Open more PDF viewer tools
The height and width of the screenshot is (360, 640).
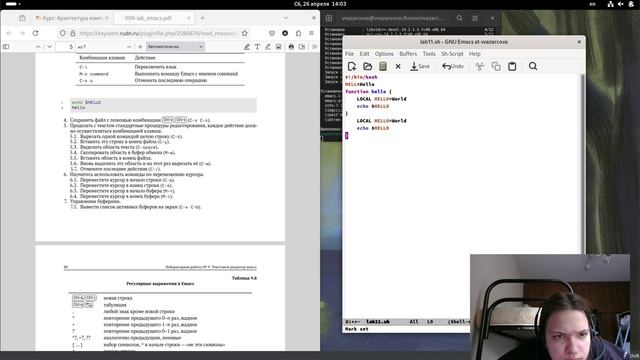314,47
